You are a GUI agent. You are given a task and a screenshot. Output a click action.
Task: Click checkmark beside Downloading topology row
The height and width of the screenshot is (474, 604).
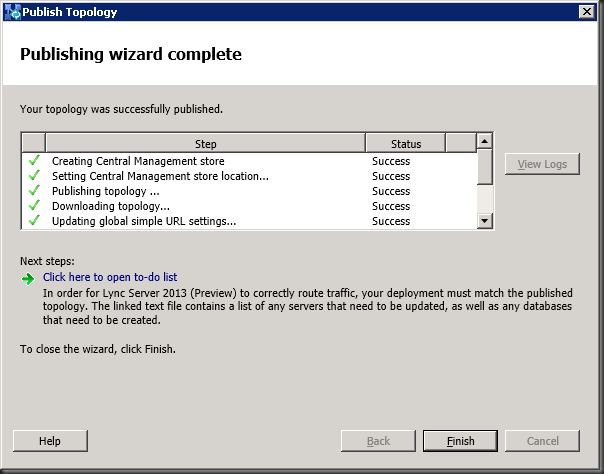coord(34,205)
